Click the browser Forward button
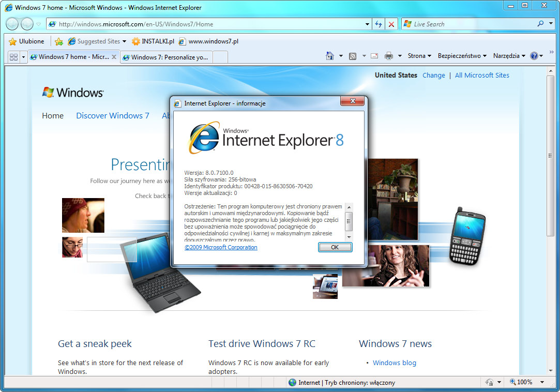 tap(27, 24)
